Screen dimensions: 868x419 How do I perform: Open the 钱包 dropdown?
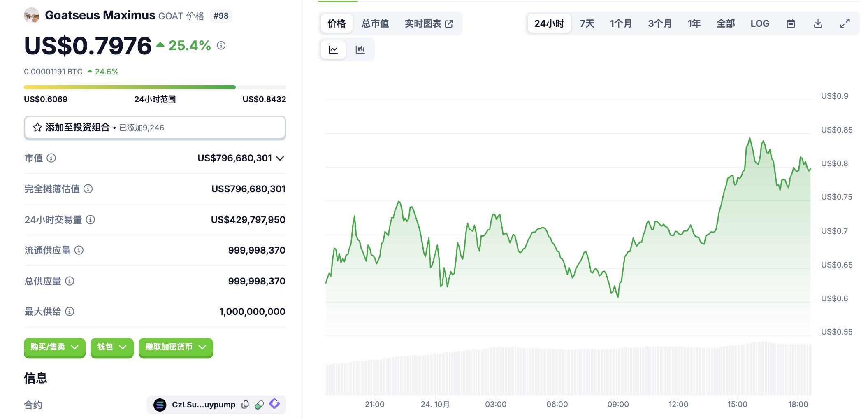[x=111, y=347]
